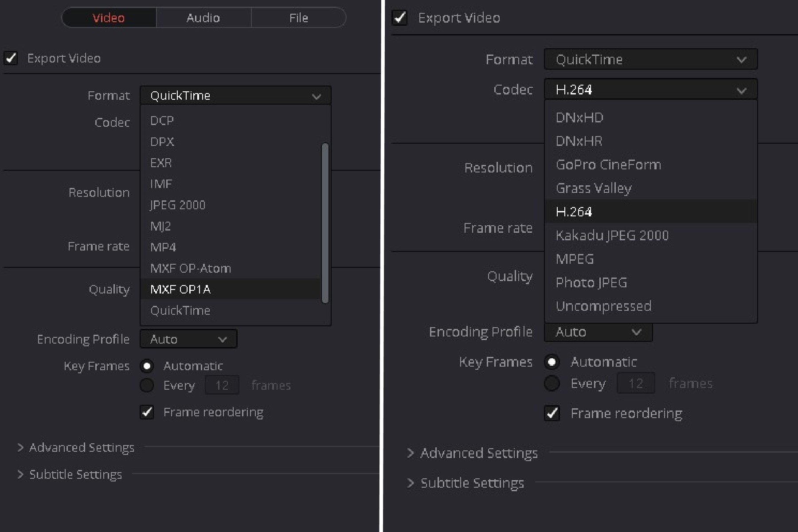This screenshot has height=532, width=798.
Task: Expand Subtitle Settings in right panel
Action: coord(411,483)
